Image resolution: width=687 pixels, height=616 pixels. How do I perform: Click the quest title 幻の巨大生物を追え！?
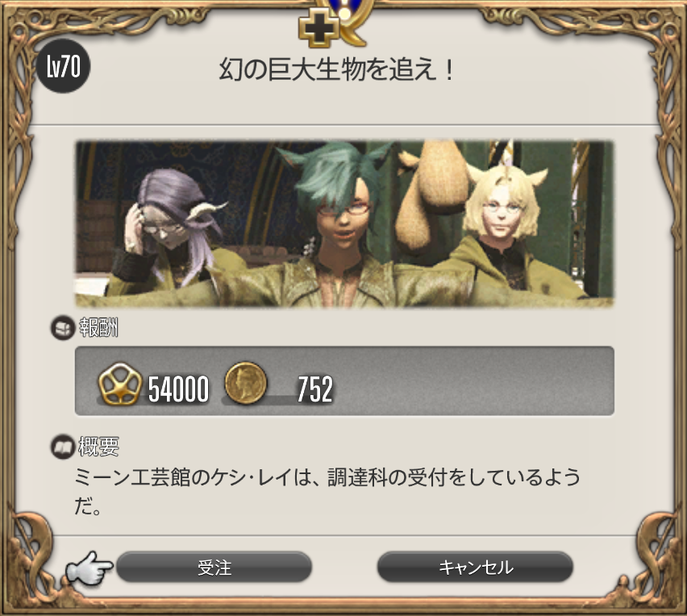point(336,69)
